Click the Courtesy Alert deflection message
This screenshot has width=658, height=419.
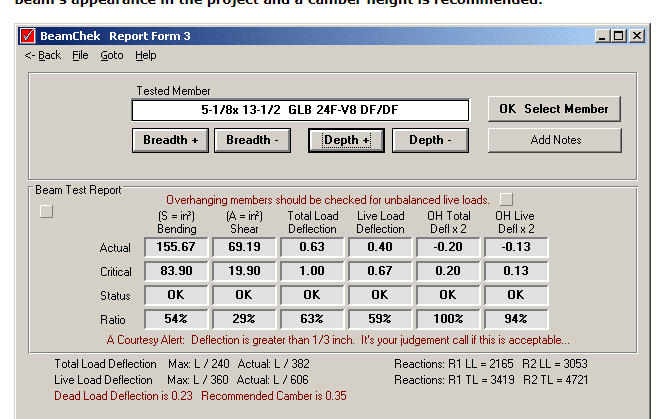338,340
